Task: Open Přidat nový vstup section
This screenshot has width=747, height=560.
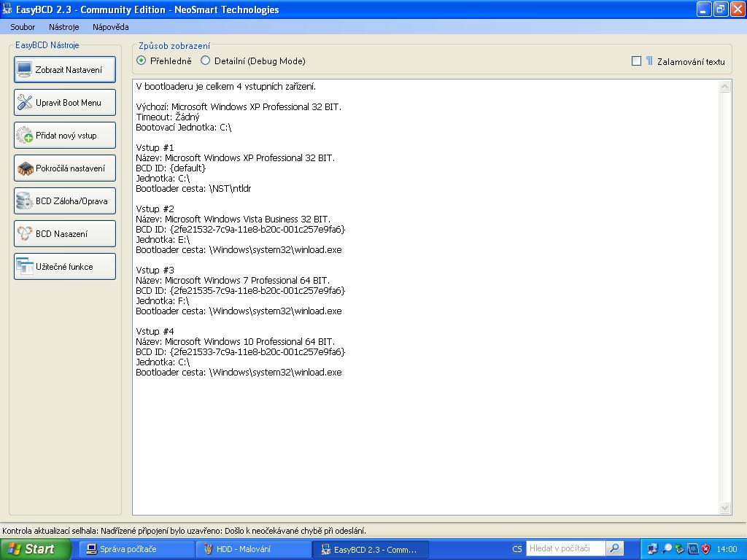Action: [65, 135]
